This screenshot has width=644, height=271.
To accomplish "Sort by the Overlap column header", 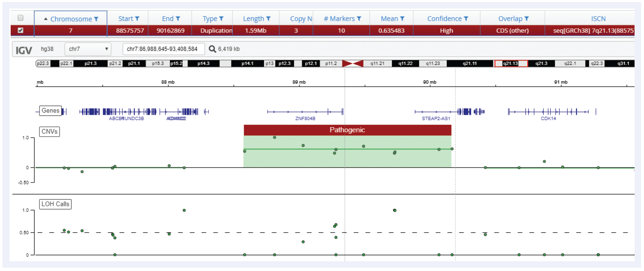I will point(510,19).
